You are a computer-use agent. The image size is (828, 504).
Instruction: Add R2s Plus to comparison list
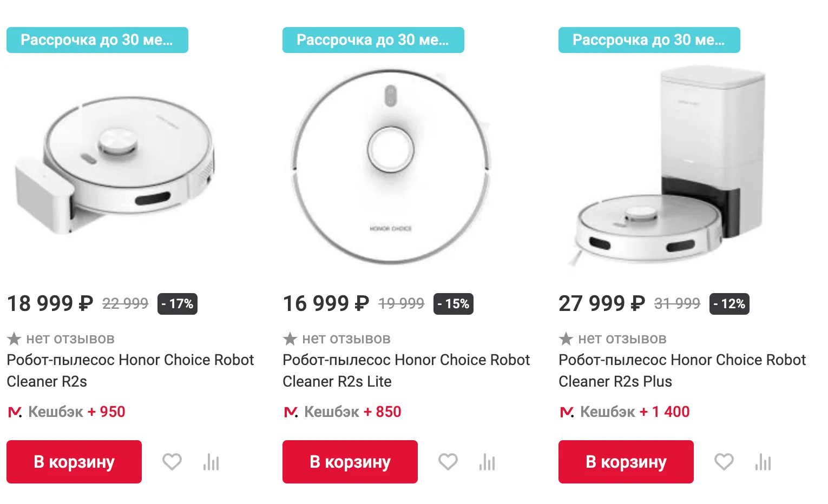coord(763,462)
